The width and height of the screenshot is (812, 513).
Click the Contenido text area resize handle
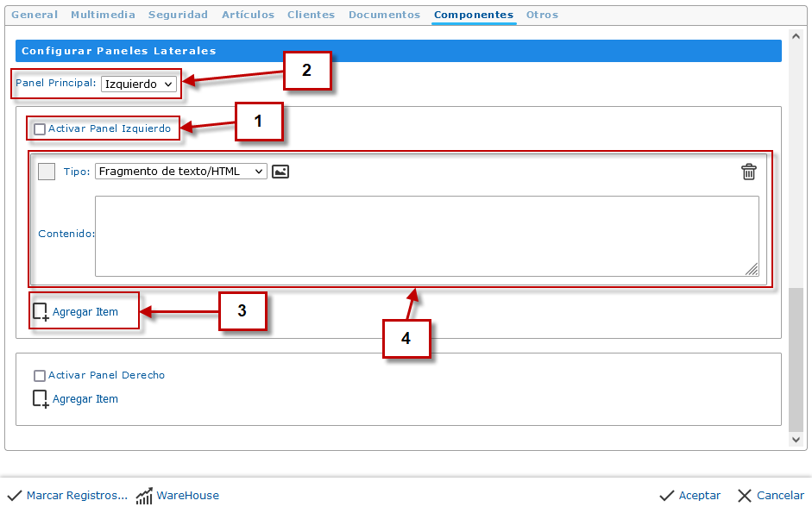752,269
